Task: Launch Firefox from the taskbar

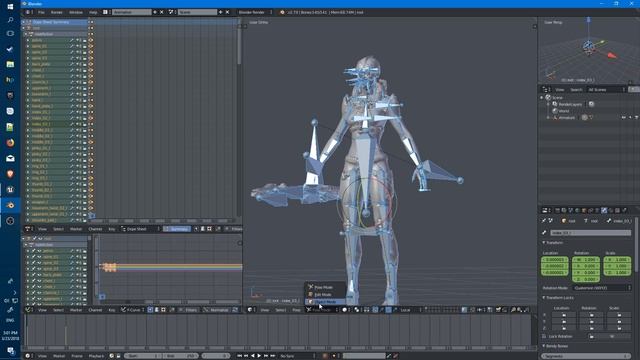Action: tap(10, 142)
